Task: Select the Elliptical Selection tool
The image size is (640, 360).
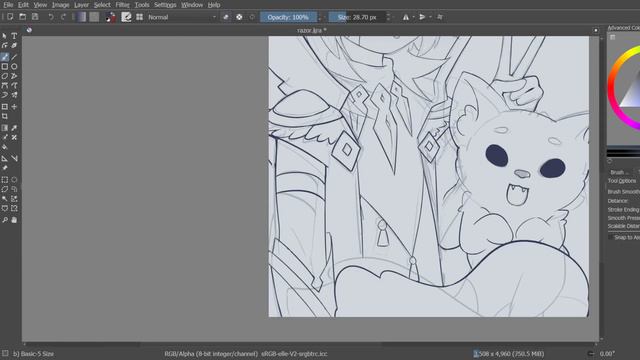Action: (14, 180)
